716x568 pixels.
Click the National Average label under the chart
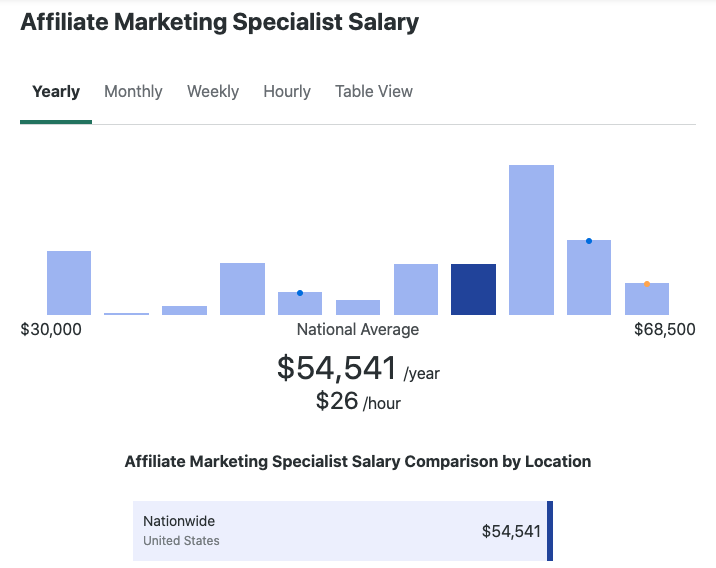point(358,329)
